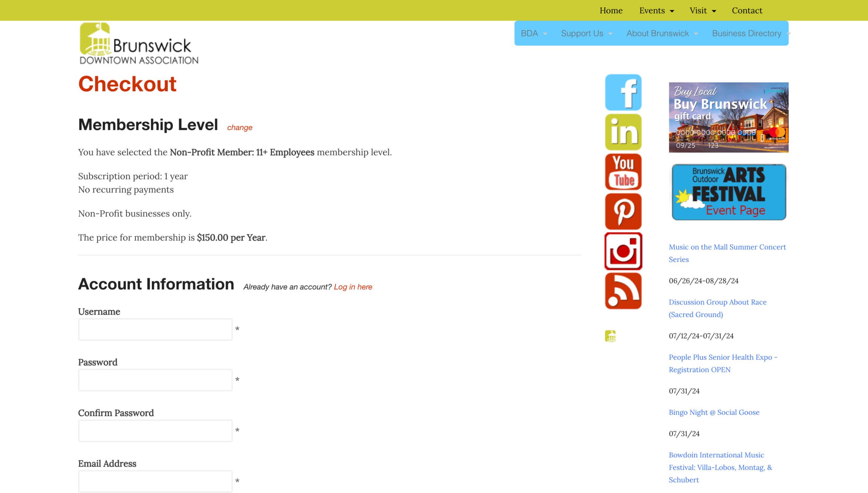Click the Log in here link
868x493 pixels.
pyautogui.click(x=352, y=286)
